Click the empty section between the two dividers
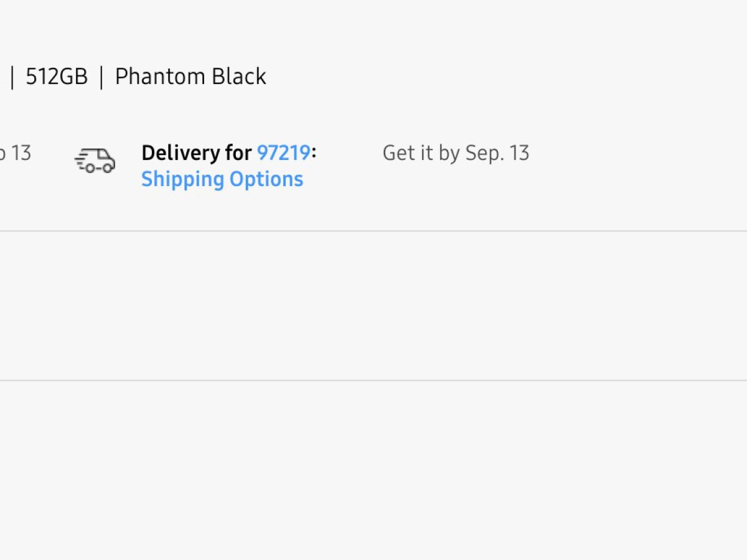 pos(374,305)
